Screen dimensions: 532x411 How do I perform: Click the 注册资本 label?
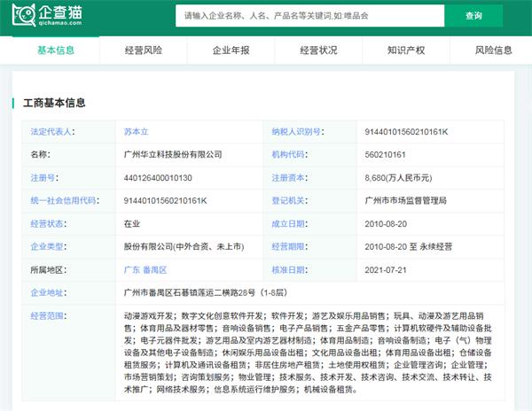[288, 177]
